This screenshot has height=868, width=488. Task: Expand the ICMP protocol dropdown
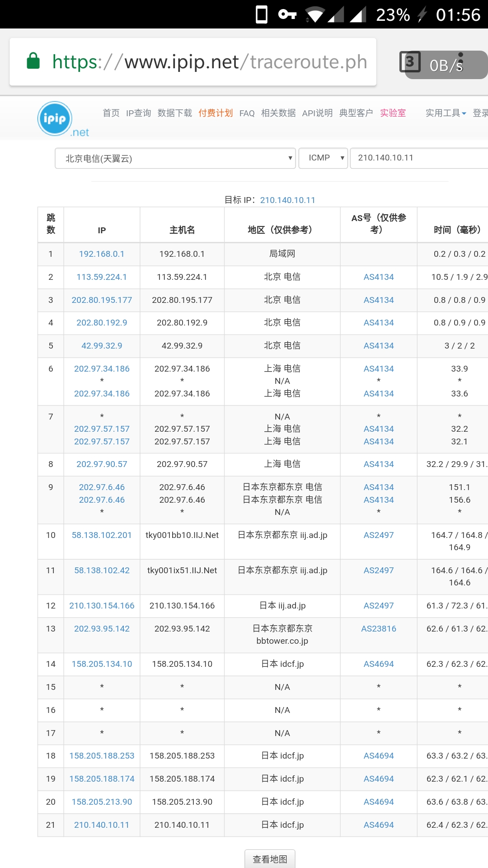click(x=323, y=158)
